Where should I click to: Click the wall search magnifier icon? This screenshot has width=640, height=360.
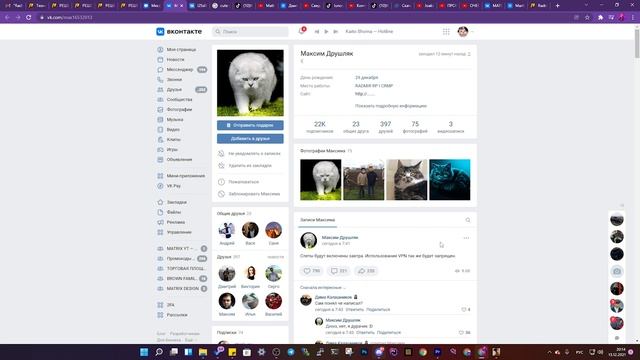[468, 220]
